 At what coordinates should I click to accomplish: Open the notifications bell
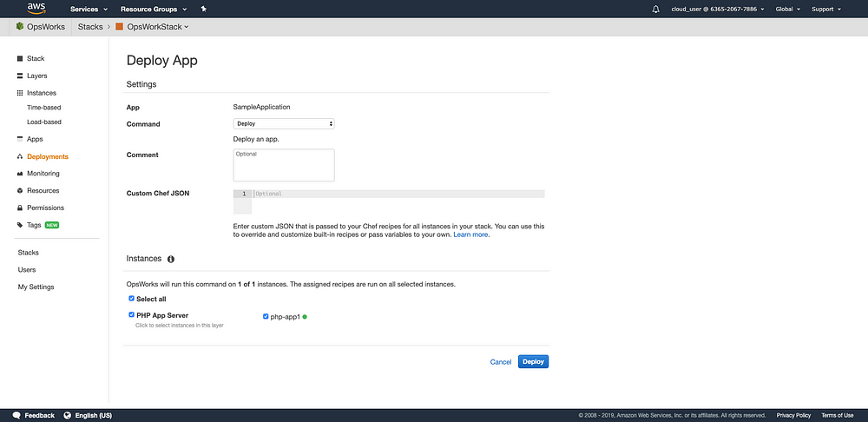[x=656, y=10]
